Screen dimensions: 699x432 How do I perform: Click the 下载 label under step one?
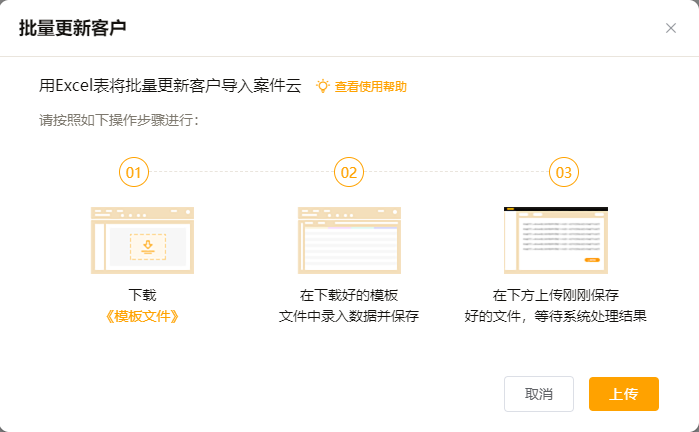click(142, 296)
